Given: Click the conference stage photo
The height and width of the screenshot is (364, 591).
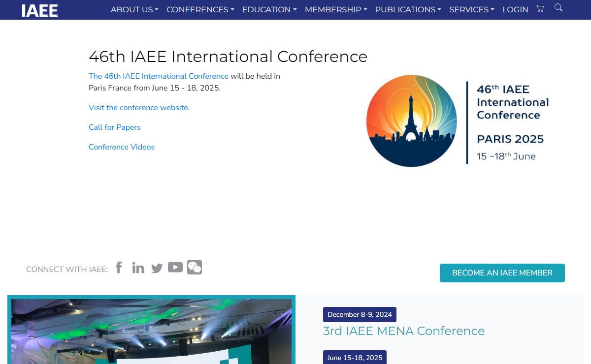Looking at the screenshot, I should click(x=151, y=331).
